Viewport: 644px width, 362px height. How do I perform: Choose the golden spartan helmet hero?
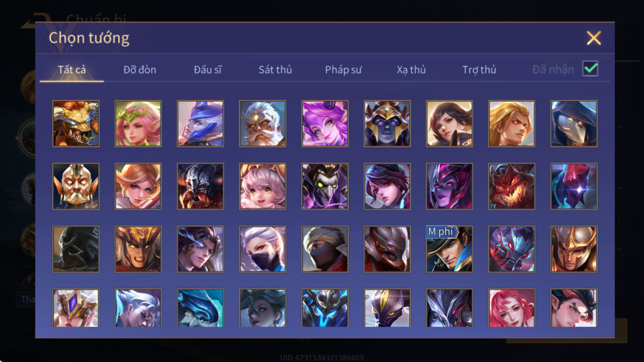point(574,249)
